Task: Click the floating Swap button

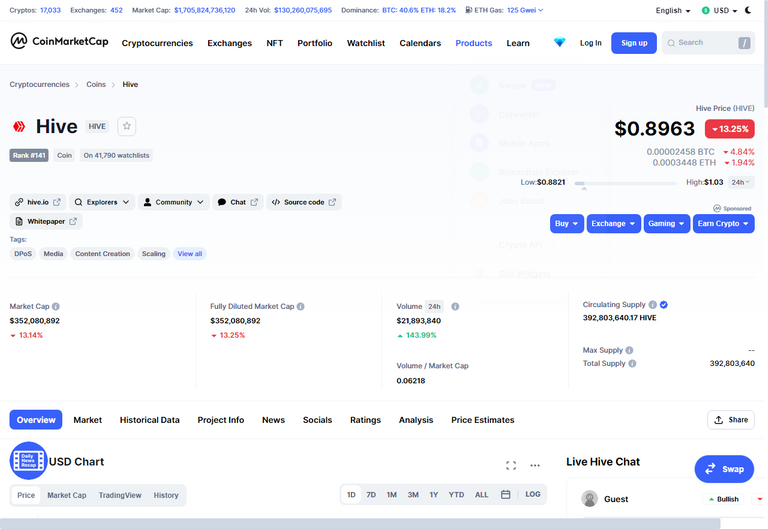Action: (724, 469)
